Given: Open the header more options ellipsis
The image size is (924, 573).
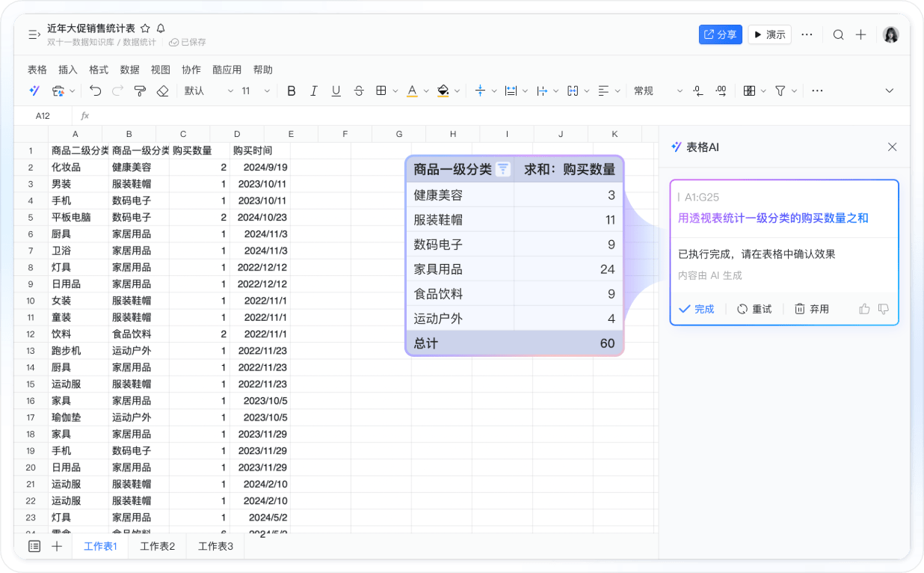Looking at the screenshot, I should [807, 34].
